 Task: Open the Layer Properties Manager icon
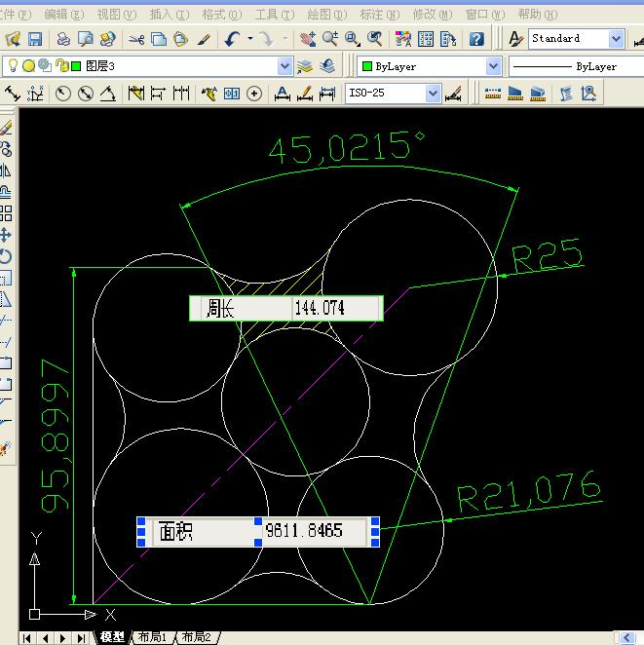(x=305, y=66)
